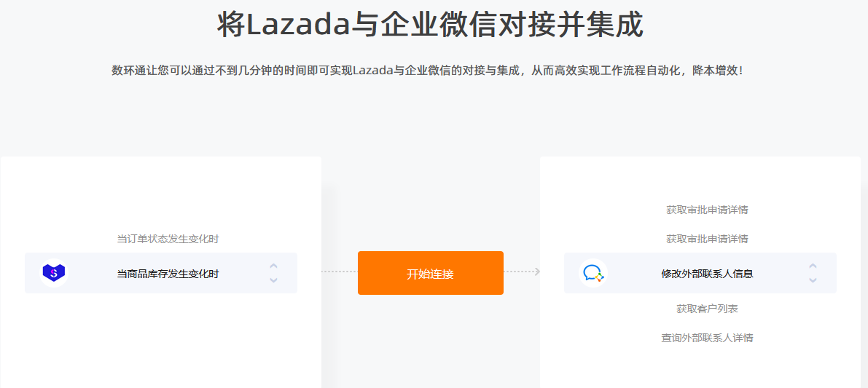Pick 获取审批申请详情 directly above the selected action
The width and height of the screenshot is (868, 388).
click(707, 239)
